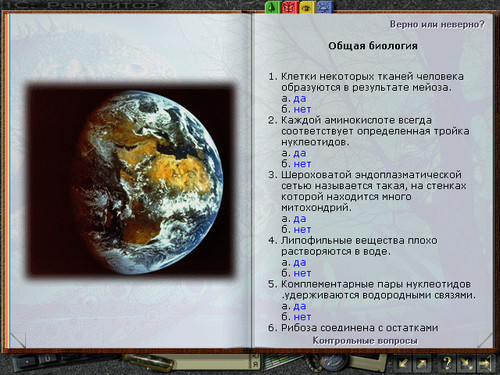Viewport: 500px width, 375px height.
Task: Open the red butterfly bookmark tab
Action: click(290, 7)
